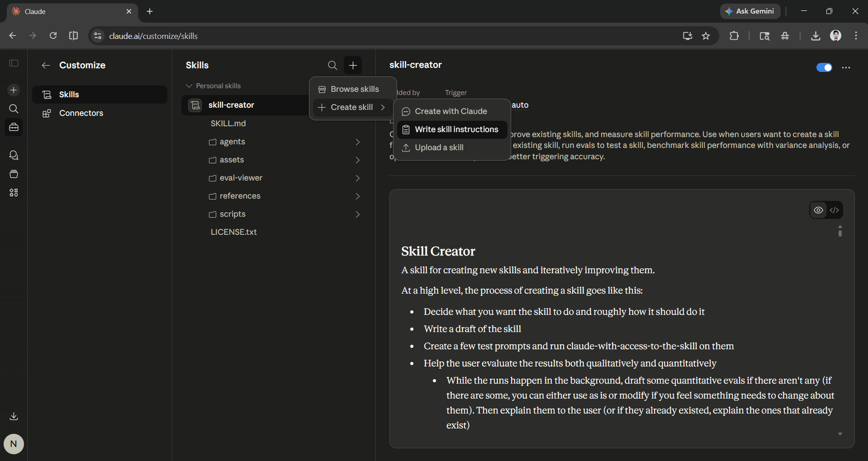Click the Claude browser tab

point(72,11)
